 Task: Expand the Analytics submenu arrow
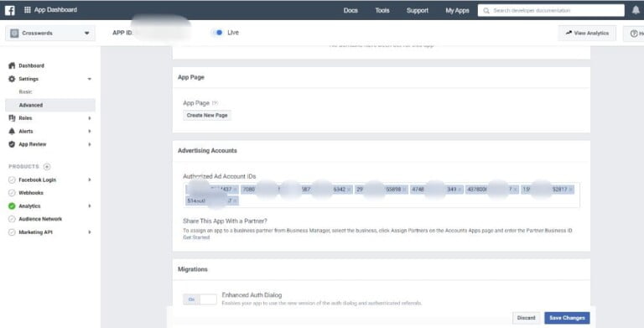[x=89, y=206]
